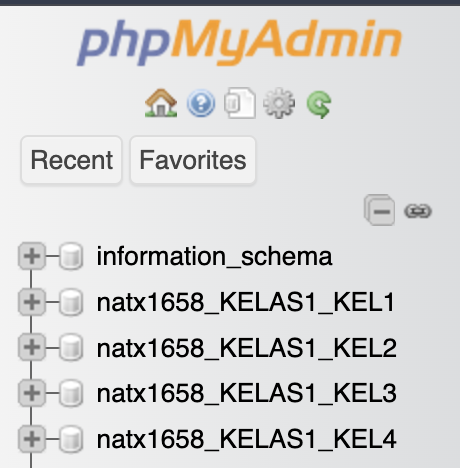Image resolution: width=460 pixels, height=468 pixels.
Task: Select the information_schema database name
Action: pyautogui.click(x=214, y=257)
